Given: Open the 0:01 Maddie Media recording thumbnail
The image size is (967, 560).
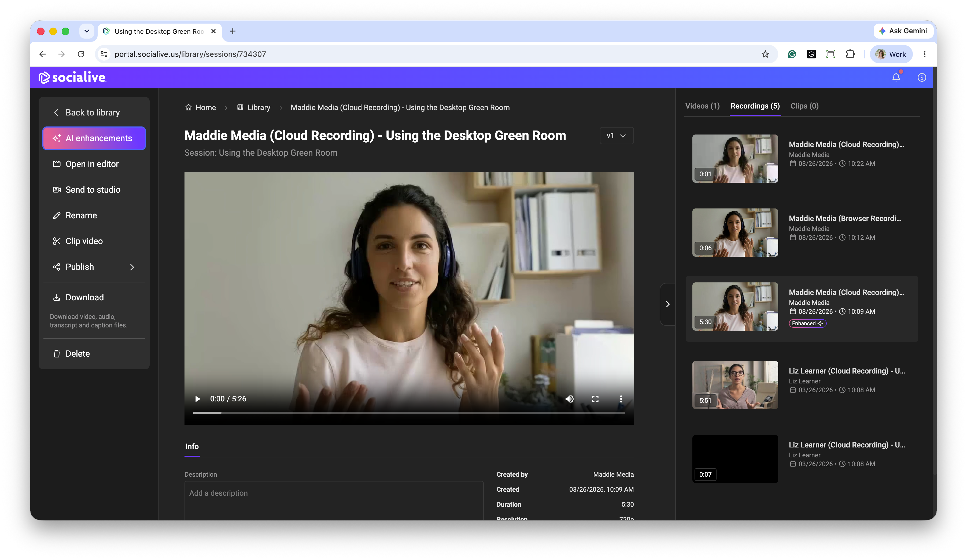Looking at the screenshot, I should [735, 158].
